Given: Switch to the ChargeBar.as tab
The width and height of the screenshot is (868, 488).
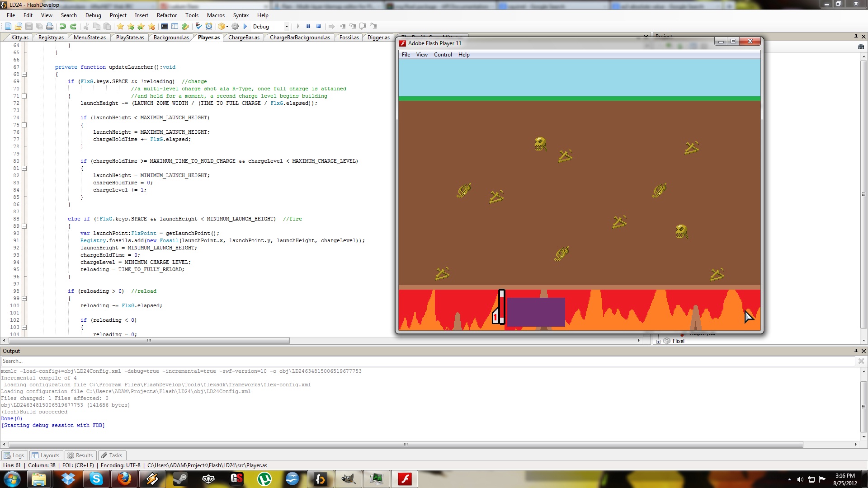Looking at the screenshot, I should (x=244, y=38).
